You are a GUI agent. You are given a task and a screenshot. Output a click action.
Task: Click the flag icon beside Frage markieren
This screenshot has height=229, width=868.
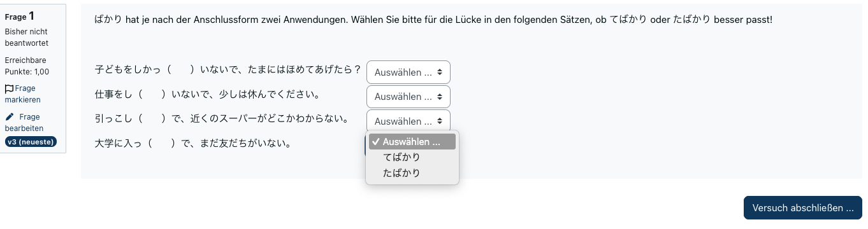coord(9,88)
